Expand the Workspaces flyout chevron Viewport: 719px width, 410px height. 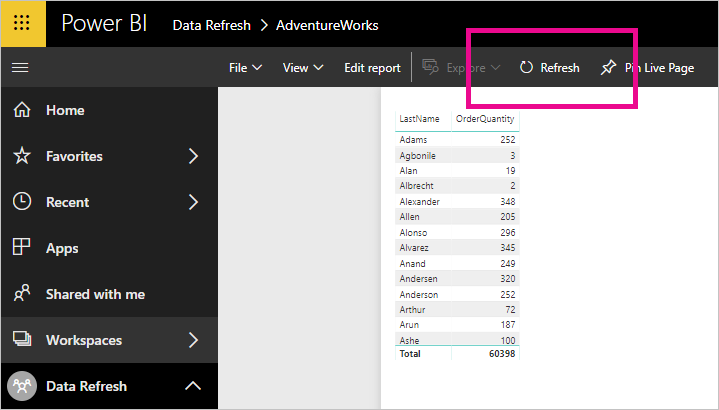pyautogui.click(x=194, y=340)
